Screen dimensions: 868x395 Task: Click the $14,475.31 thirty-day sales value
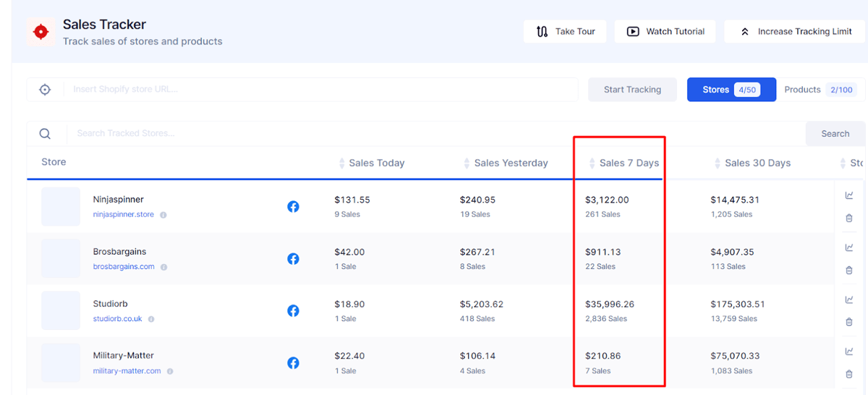pyautogui.click(x=735, y=200)
